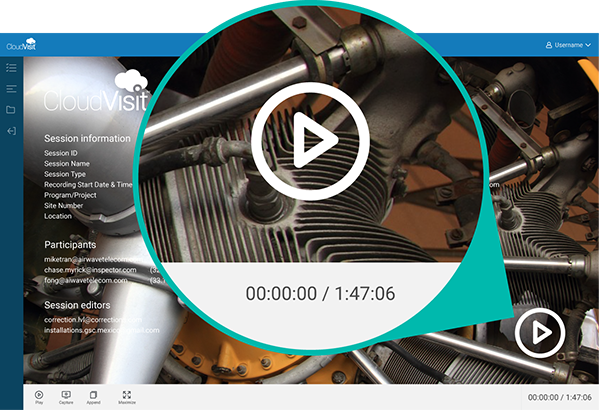Click the bottom-bar timer 00:00:00 / 1:47:06
The height and width of the screenshot is (411, 600).
tap(559, 398)
